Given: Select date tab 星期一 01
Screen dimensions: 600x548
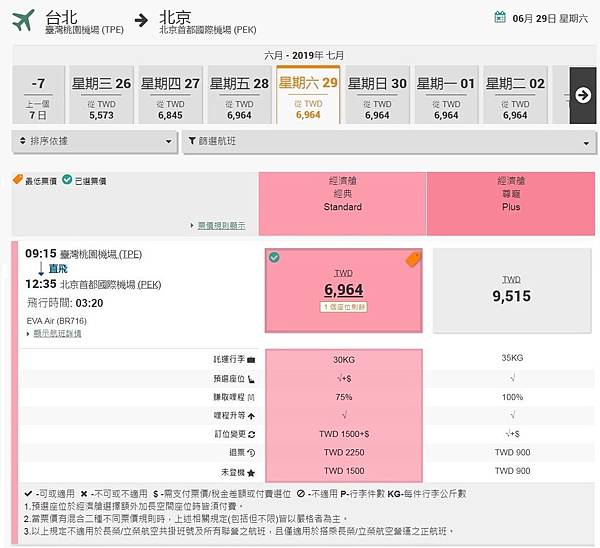Looking at the screenshot, I should tap(446, 95).
